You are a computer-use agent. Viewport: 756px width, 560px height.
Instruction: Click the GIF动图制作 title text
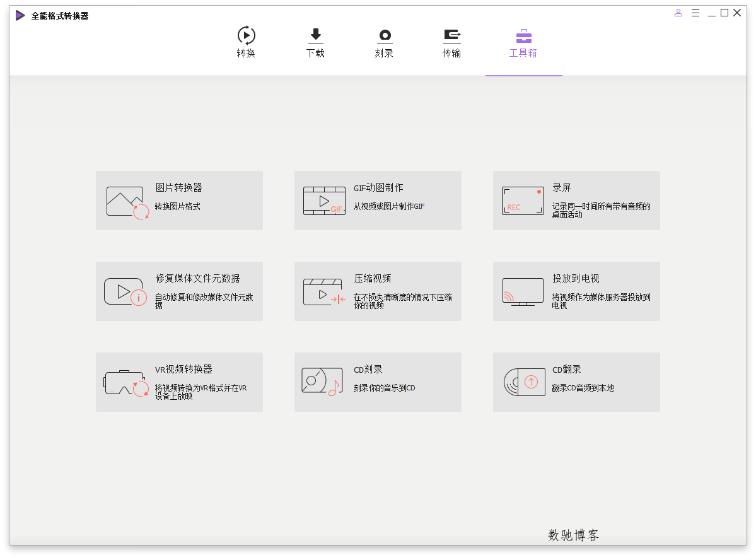click(378, 188)
